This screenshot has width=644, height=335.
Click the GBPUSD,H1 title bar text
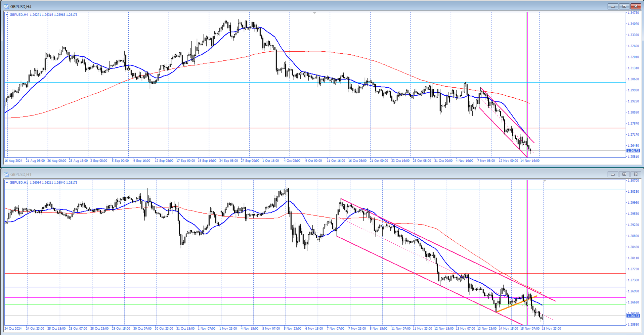(21, 175)
